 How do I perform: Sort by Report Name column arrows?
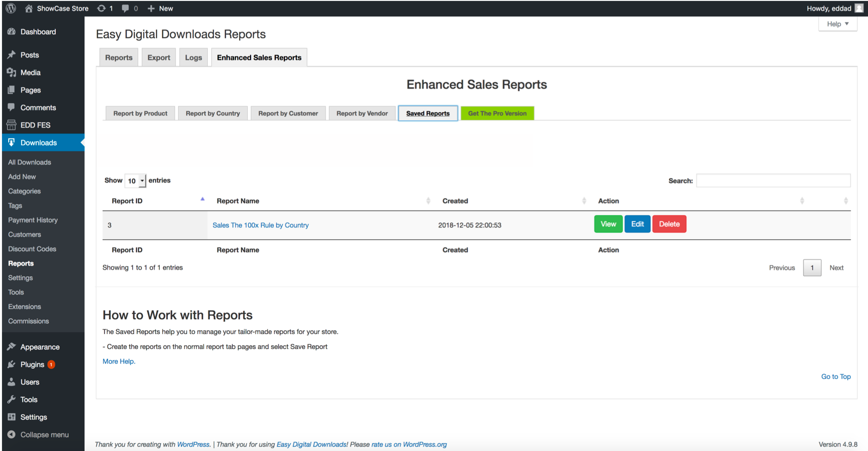coord(428,201)
